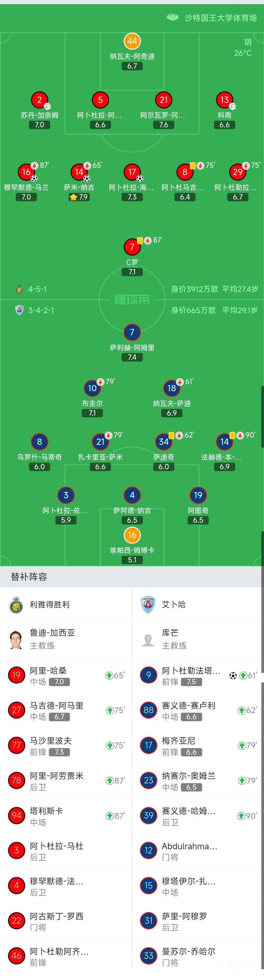Image resolution: width=264 pixels, height=980 pixels.
Task: Open coach 鲁迪-加西亚 profile photo
Action: pos(16,640)
